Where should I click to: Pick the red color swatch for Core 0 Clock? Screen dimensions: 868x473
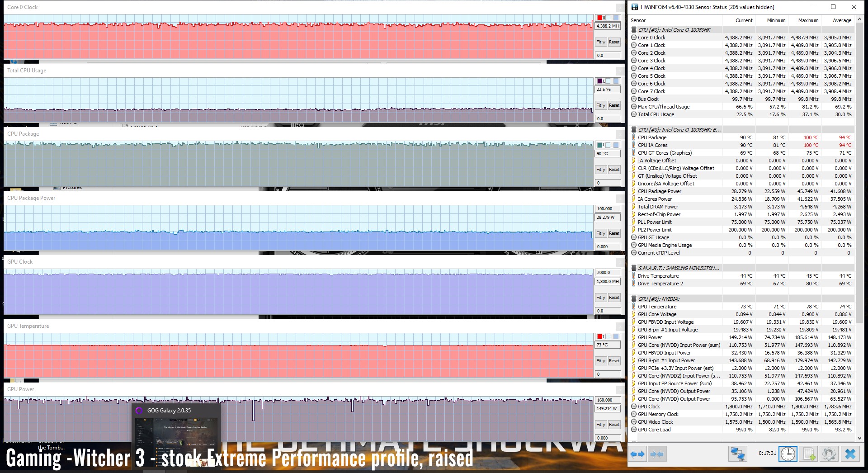point(600,18)
